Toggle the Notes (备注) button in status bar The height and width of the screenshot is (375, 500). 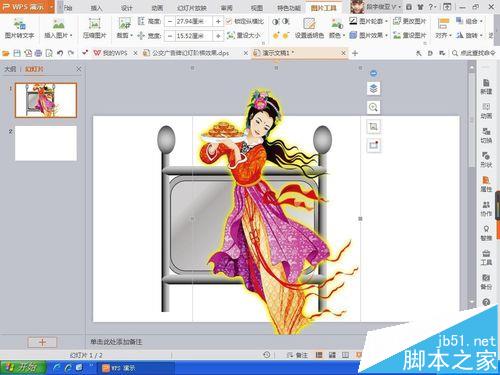click(298, 355)
